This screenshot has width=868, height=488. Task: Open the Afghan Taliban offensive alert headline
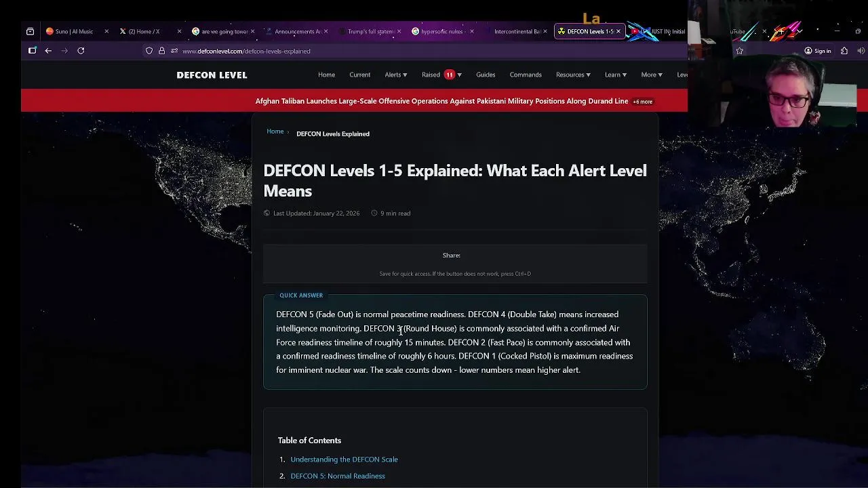441,101
